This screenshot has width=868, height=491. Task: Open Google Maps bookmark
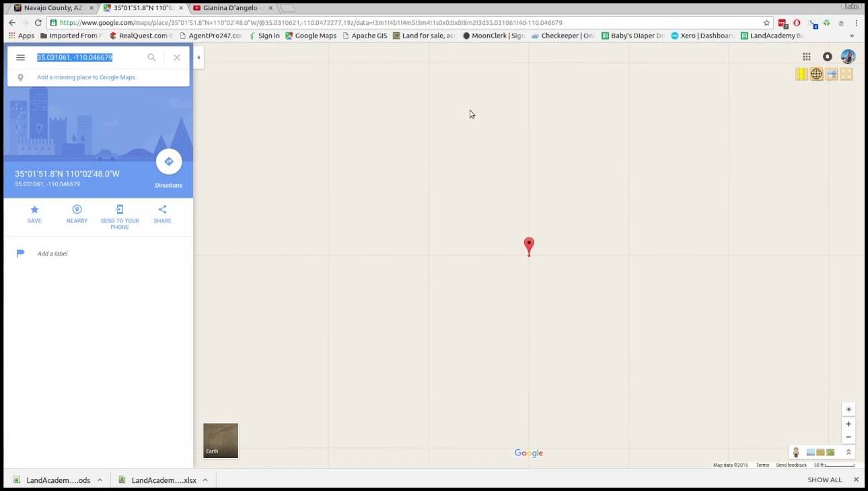311,36
